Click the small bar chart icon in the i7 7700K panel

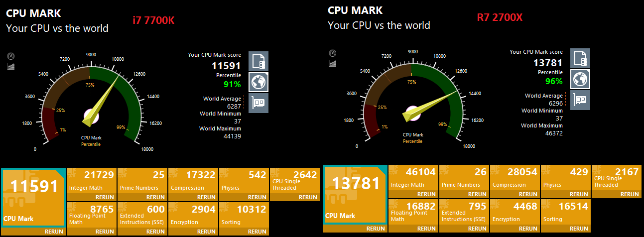click(11, 66)
